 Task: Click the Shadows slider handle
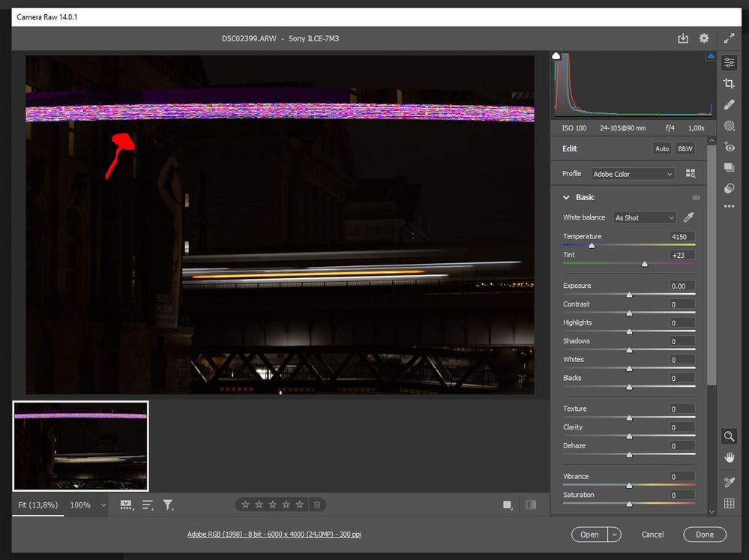tap(629, 350)
